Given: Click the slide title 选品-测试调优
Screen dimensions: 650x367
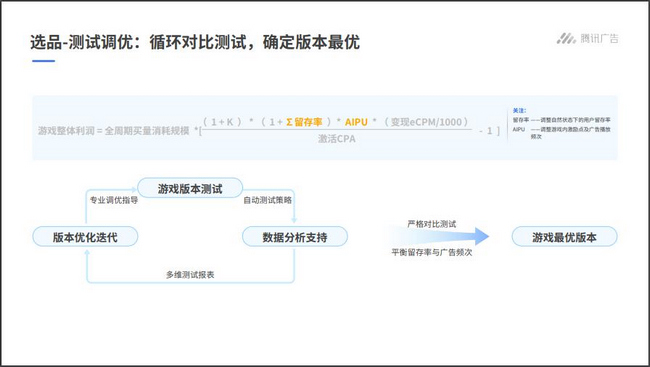Looking at the screenshot, I should pos(78,42).
